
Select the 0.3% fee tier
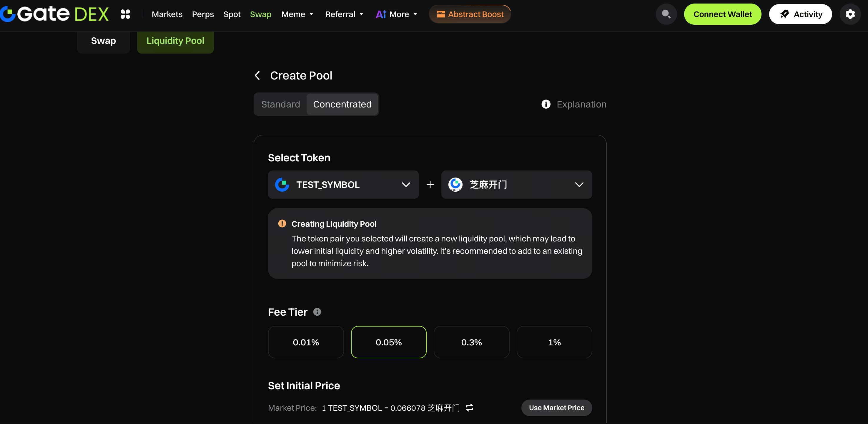click(x=471, y=342)
